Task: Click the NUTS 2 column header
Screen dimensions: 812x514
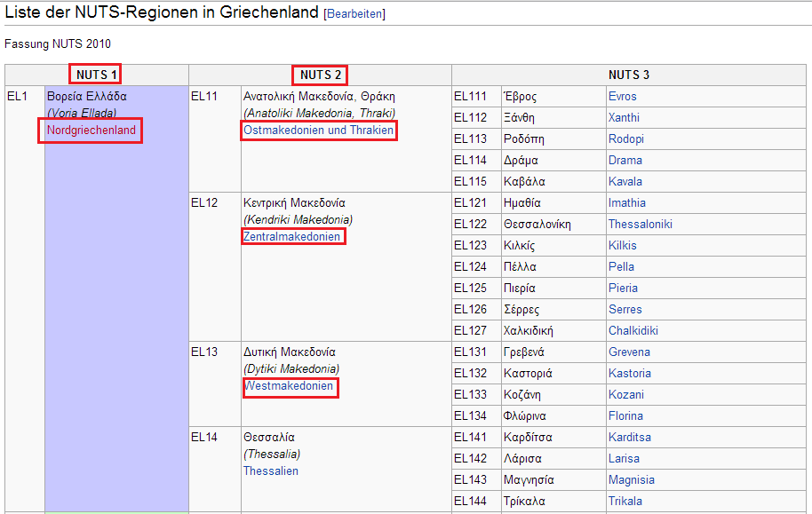Action: pos(321,75)
